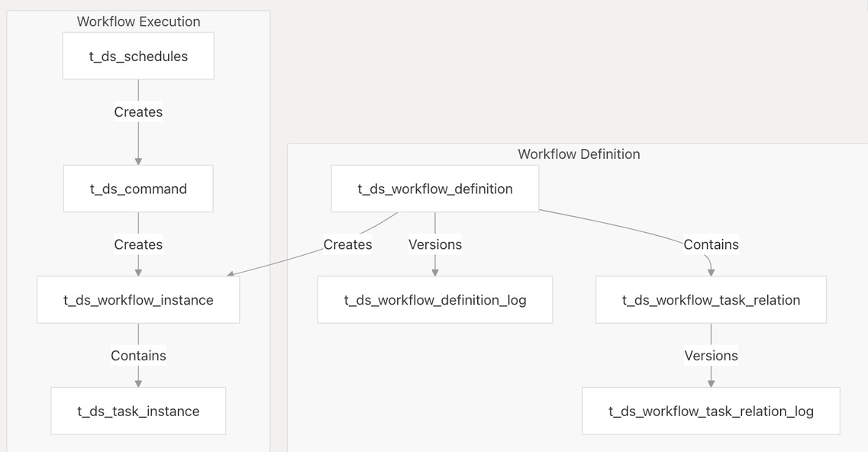
Task: Select the t_ds_command node
Action: click(x=138, y=189)
